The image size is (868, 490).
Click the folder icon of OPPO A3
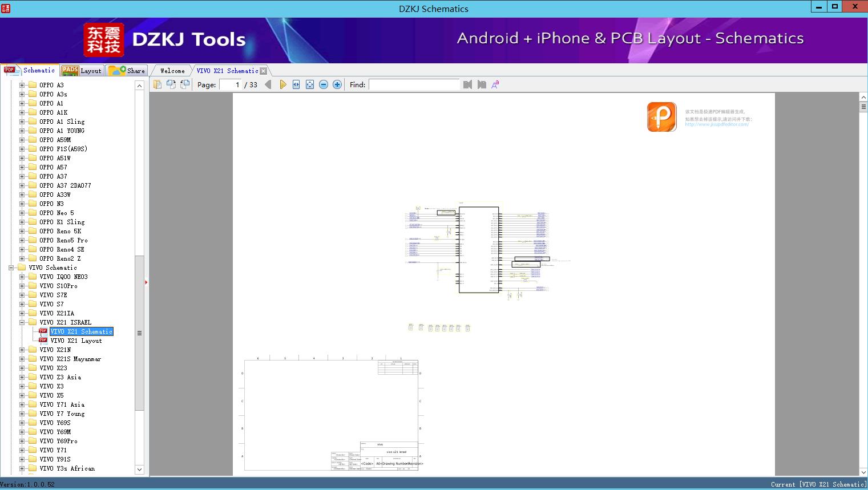[x=33, y=85]
